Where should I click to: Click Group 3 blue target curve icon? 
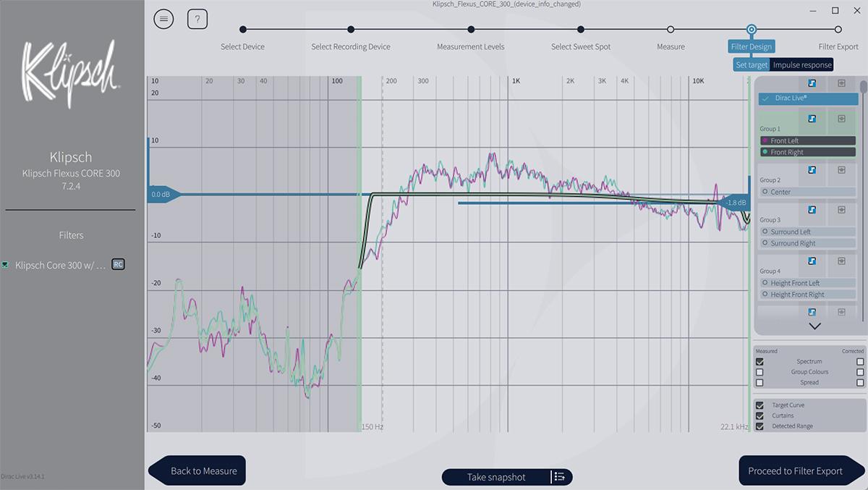[812, 210]
